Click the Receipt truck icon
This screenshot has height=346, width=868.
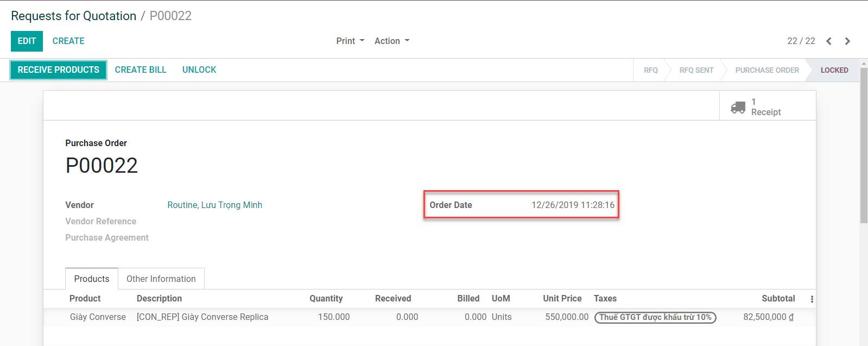click(738, 107)
